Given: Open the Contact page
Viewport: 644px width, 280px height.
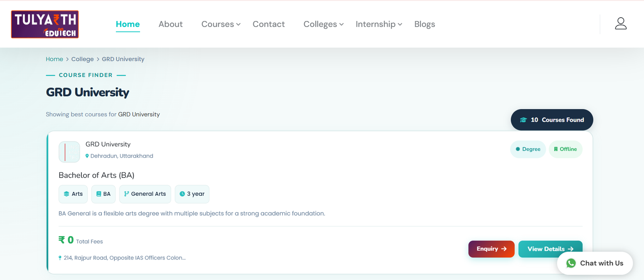Looking at the screenshot, I should [268, 24].
